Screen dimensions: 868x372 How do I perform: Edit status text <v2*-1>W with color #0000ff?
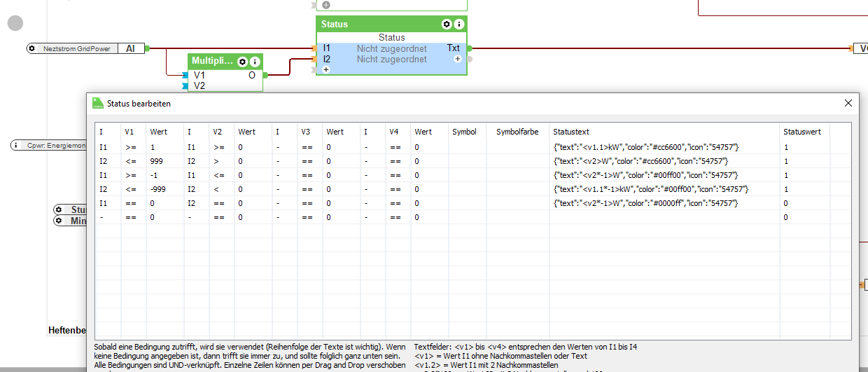[664, 203]
